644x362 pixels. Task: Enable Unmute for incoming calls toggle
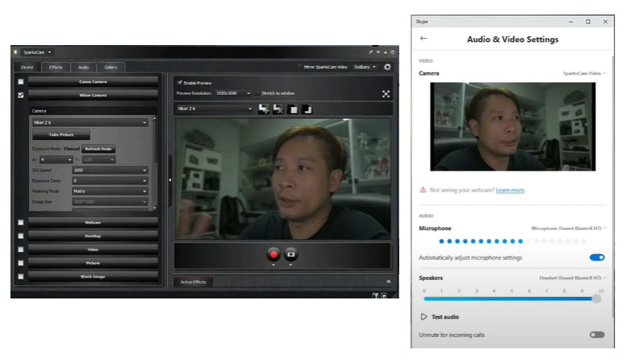597,335
